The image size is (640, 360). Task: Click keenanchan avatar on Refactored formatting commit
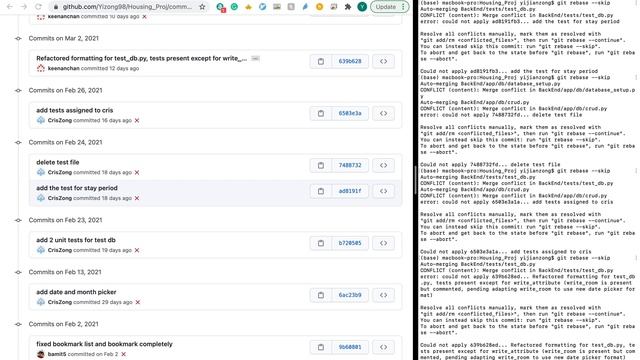click(40, 69)
